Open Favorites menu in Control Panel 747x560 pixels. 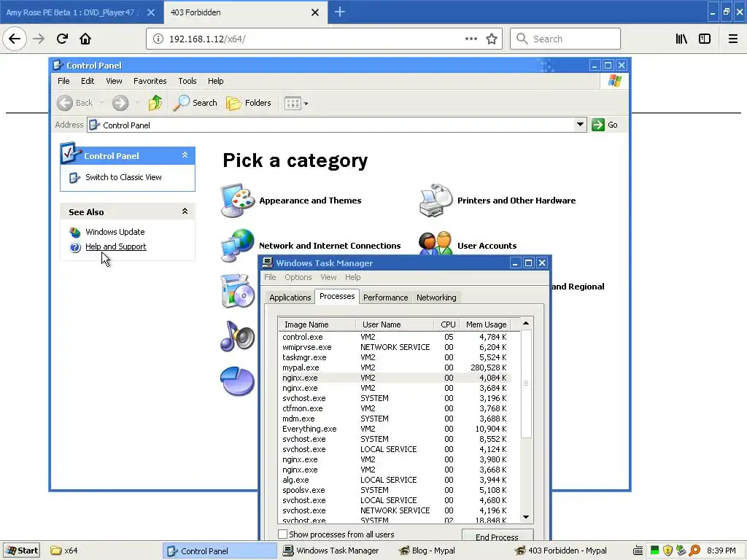150,81
